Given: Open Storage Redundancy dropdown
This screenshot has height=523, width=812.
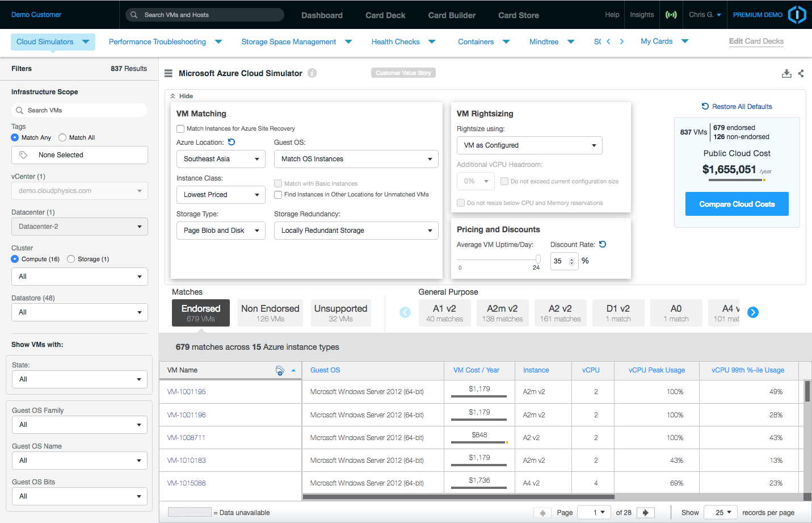Looking at the screenshot, I should pyautogui.click(x=356, y=231).
